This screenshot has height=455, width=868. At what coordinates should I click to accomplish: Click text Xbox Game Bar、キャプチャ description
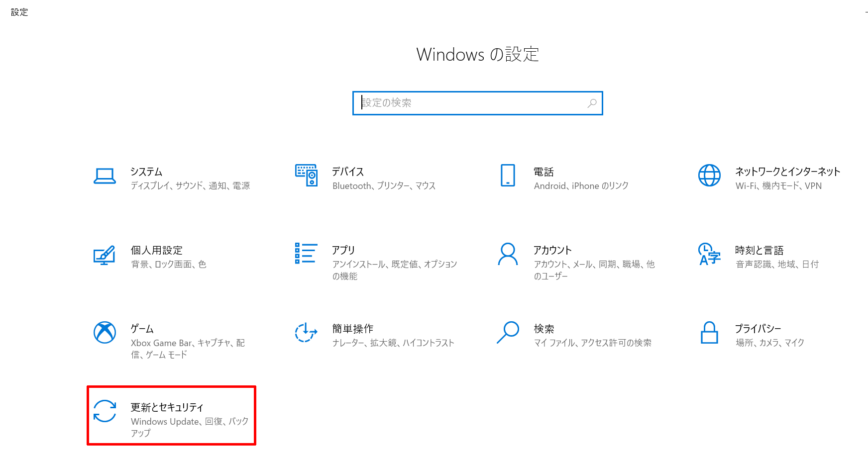click(188, 349)
